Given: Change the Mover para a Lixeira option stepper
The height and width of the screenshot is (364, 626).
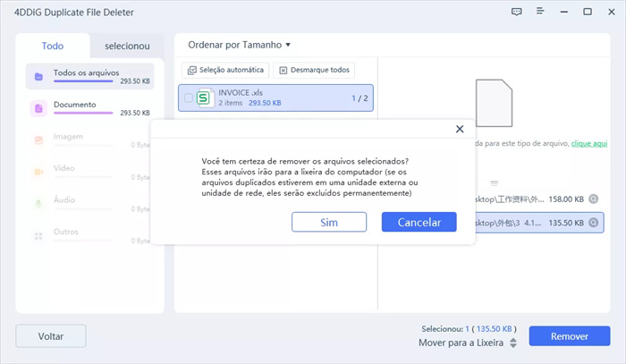Looking at the screenshot, I should tap(513, 343).
